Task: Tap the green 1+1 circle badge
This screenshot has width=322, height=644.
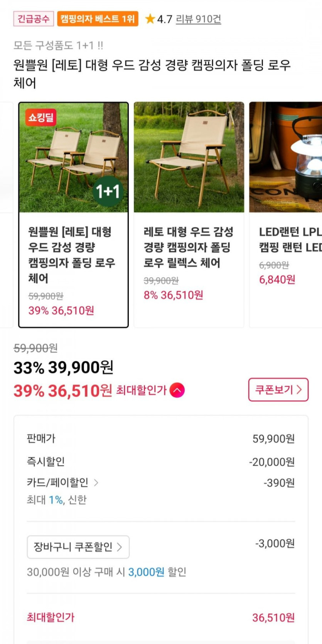Action: click(x=108, y=191)
